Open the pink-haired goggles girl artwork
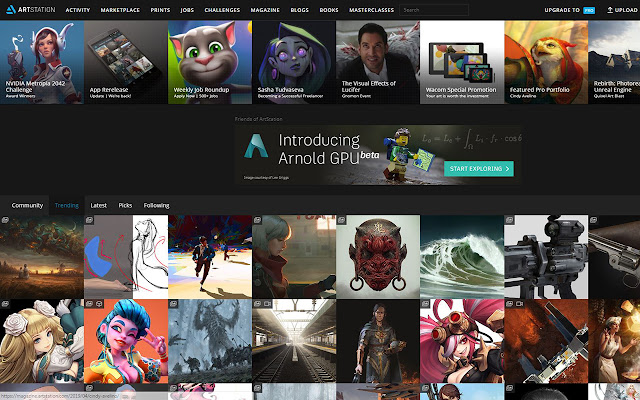The image size is (640, 400). click(x=462, y=341)
